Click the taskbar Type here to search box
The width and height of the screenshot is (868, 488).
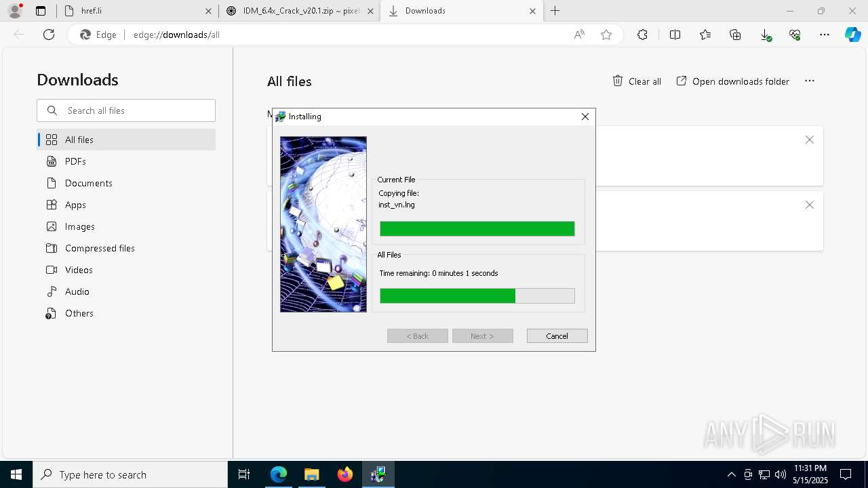(130, 474)
